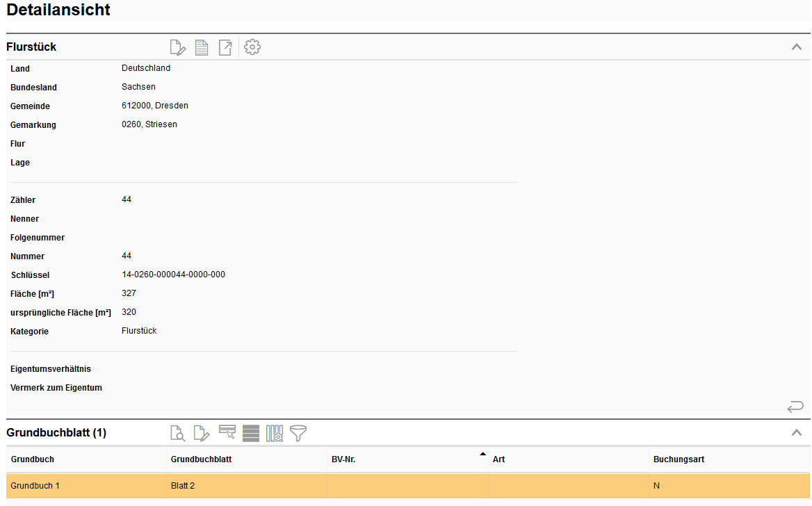Open column configuration for Grundbuchblatt table
Image resolution: width=812 pixels, height=506 pixels.
click(275, 433)
